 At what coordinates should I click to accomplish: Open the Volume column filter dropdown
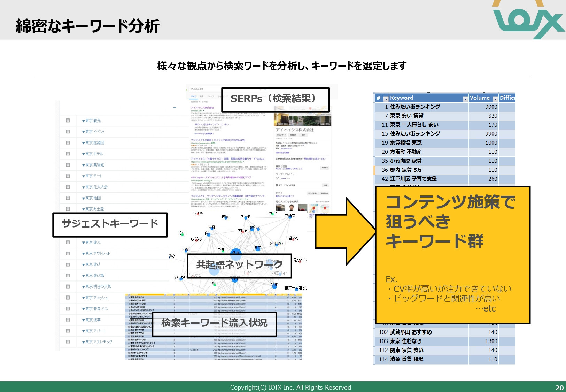click(x=496, y=98)
